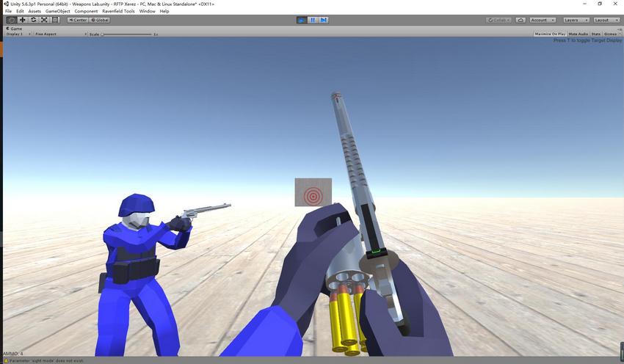The image size is (624, 364).
Task: Toggle Maximize On Play
Action: (550, 34)
